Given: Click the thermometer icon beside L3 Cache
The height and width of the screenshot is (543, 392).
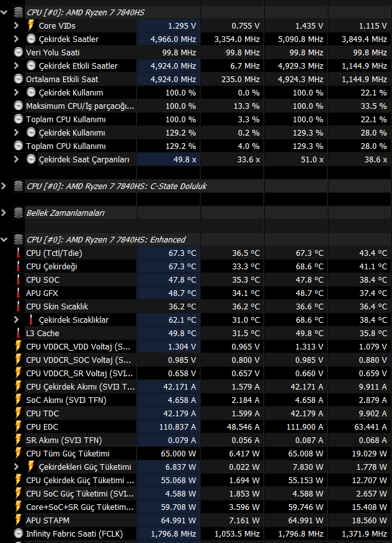Looking at the screenshot, I should pyautogui.click(x=18, y=333).
